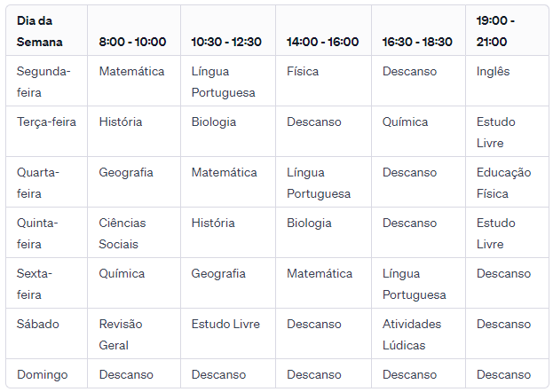Select Geografia cell on Quarta-feira
This screenshot has width=553, height=392.
(x=126, y=172)
